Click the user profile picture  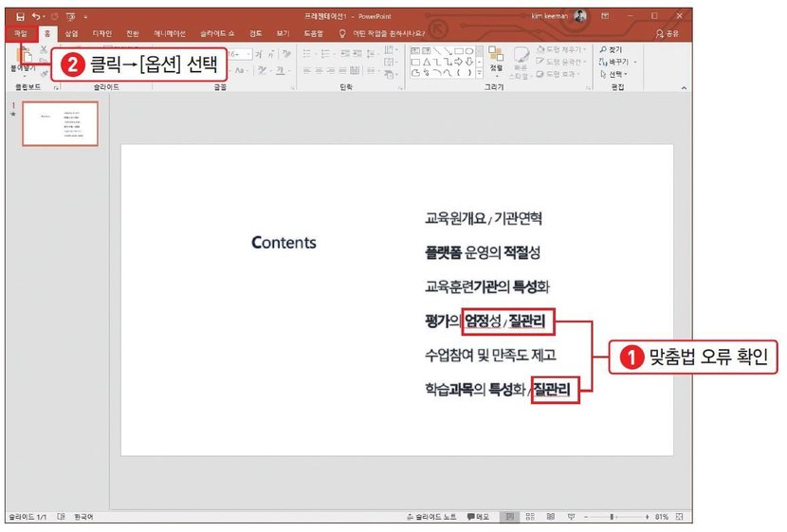(580, 16)
